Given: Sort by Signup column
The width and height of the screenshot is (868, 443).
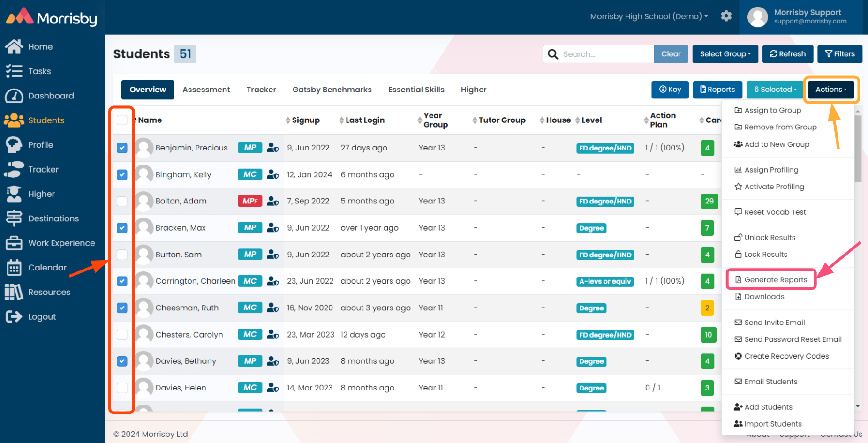Looking at the screenshot, I should 302,120.
